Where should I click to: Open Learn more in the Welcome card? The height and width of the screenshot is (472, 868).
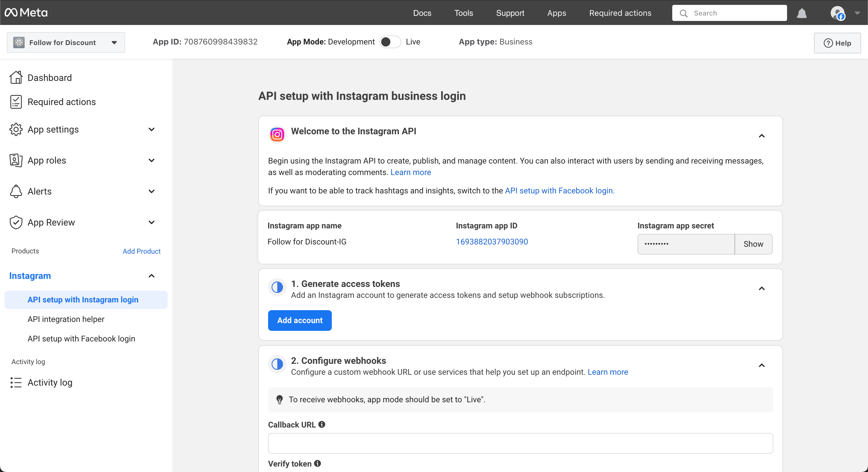pos(411,172)
